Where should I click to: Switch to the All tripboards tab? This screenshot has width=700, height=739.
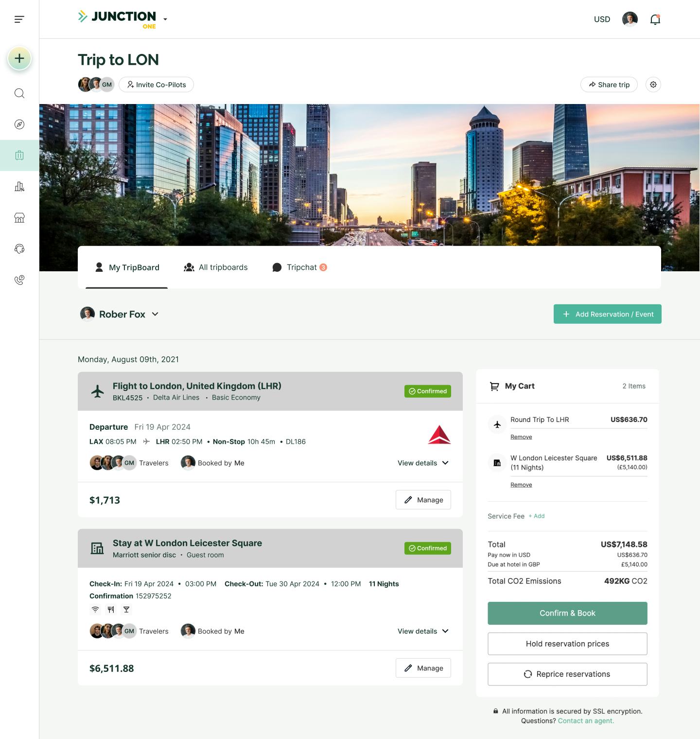tap(215, 267)
